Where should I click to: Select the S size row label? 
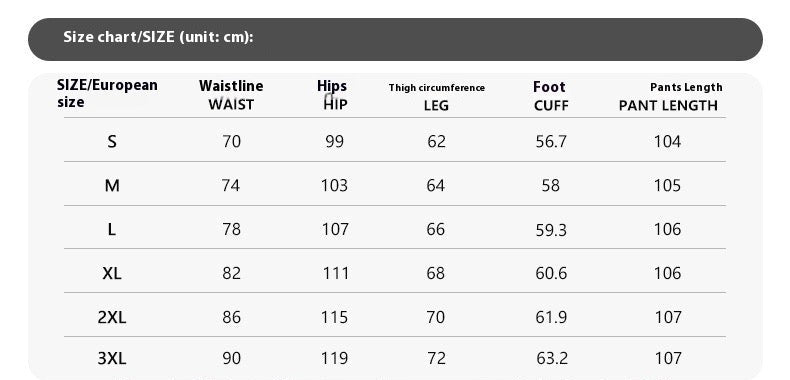112,142
